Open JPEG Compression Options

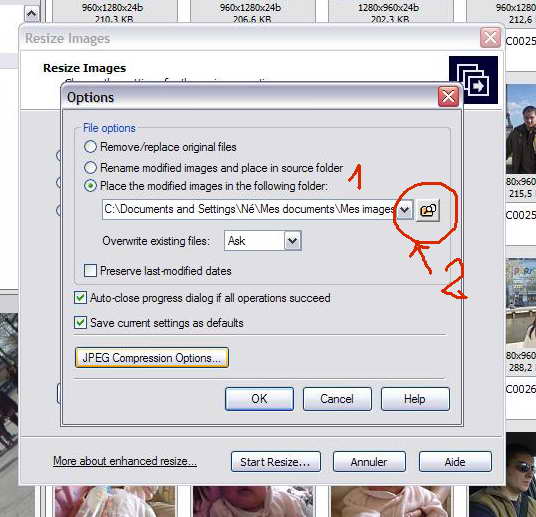pos(152,358)
